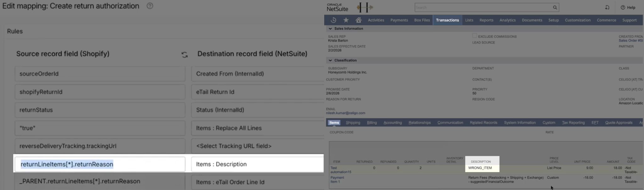The width and height of the screenshot is (644, 190).
Task: Open the Payment Item 1 link
Action: click(x=337, y=180)
